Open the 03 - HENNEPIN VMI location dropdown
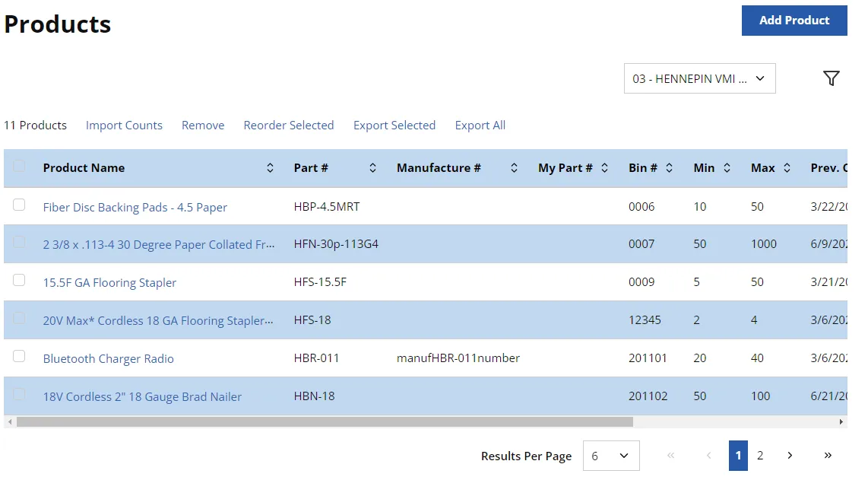The width and height of the screenshot is (868, 480). tap(700, 78)
